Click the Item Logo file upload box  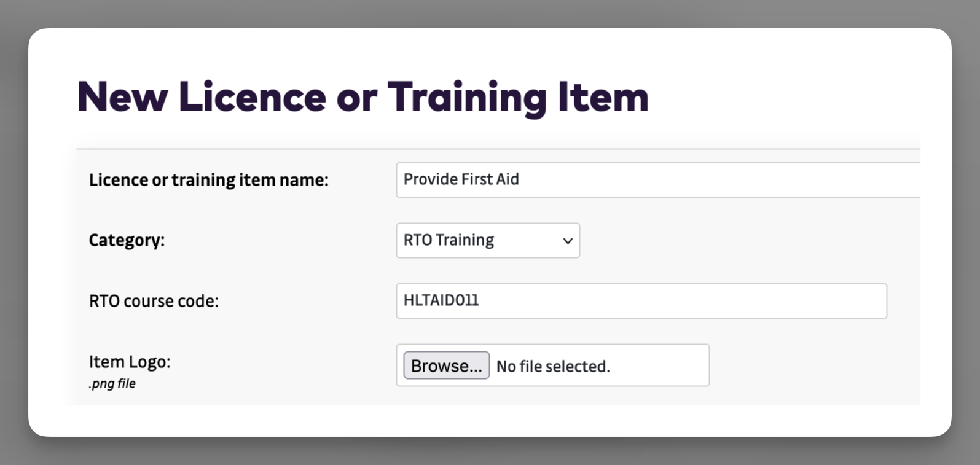click(657, 365)
